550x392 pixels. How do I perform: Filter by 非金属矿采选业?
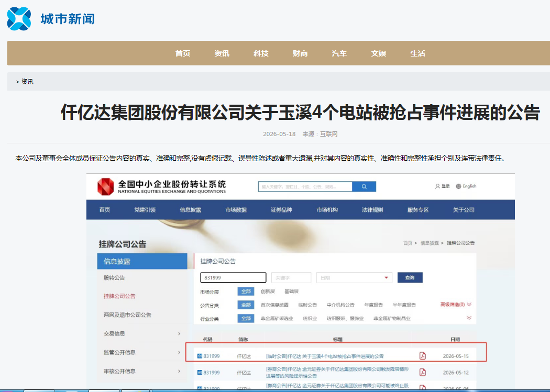click(277, 318)
